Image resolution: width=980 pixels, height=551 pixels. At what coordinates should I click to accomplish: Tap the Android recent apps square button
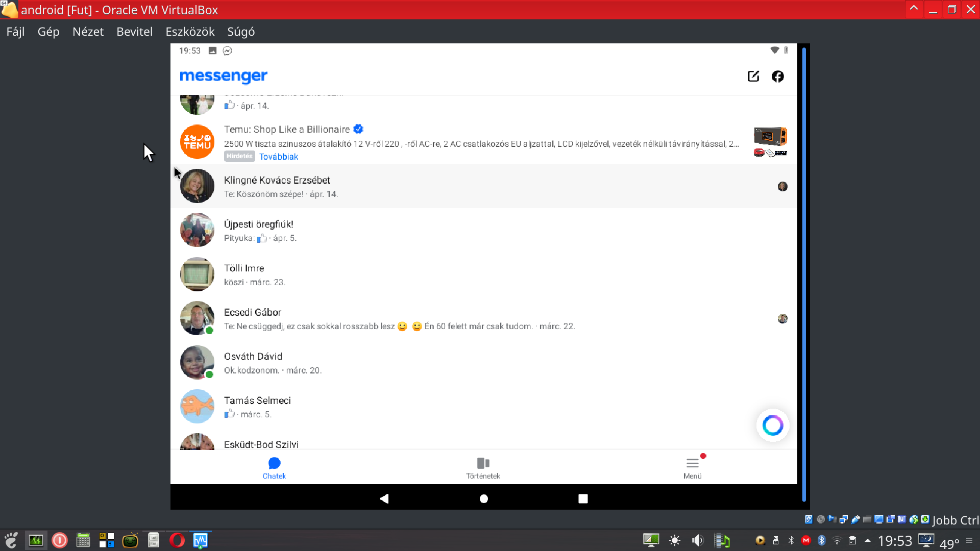coord(583,498)
